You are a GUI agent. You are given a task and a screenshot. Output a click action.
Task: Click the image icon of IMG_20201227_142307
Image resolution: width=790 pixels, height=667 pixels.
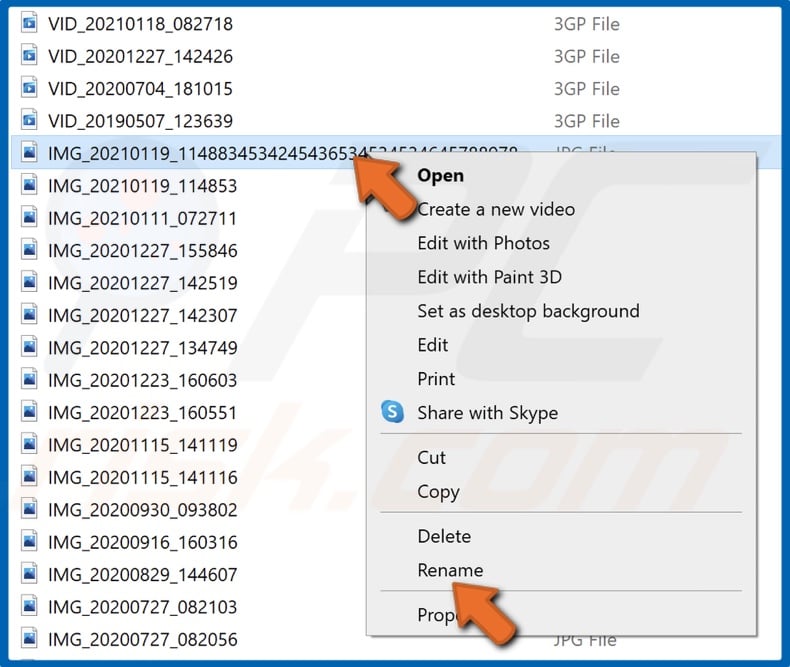pyautogui.click(x=29, y=315)
